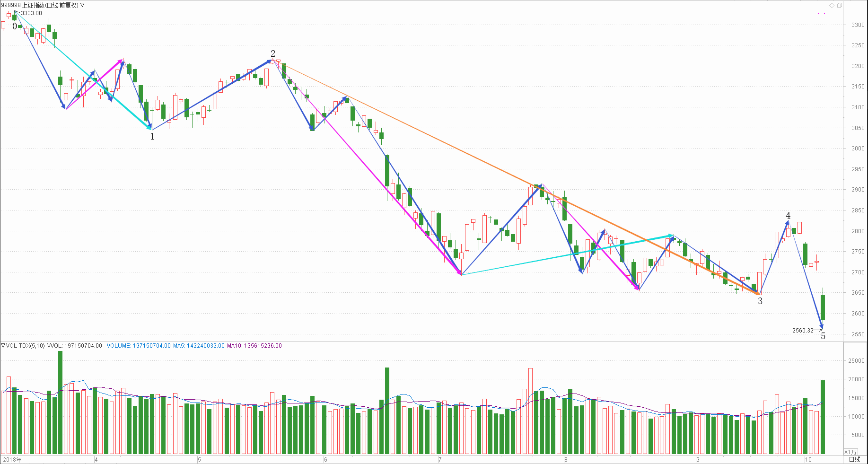The image size is (868, 464).
Task: Click the tallest green volume bar
Action: (60, 402)
